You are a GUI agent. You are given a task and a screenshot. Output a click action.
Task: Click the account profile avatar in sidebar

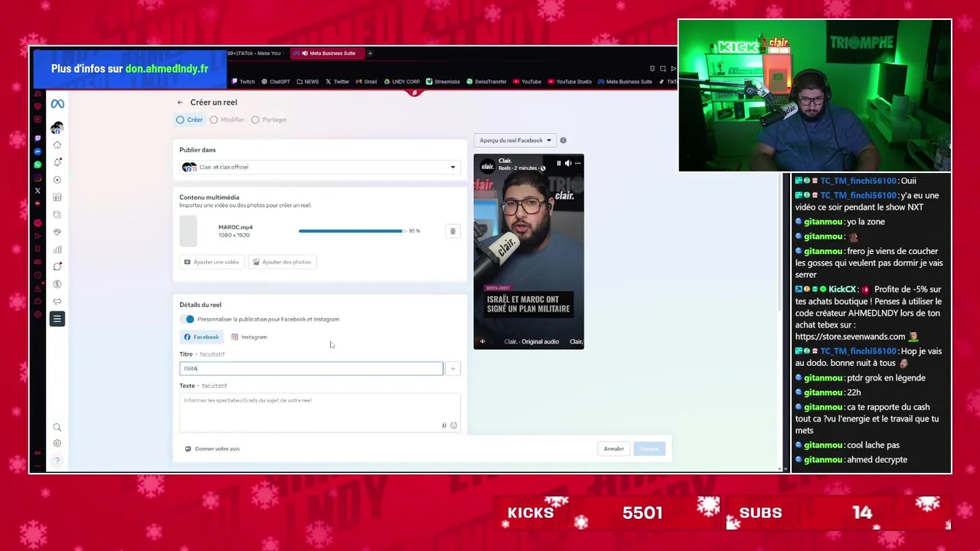(57, 128)
